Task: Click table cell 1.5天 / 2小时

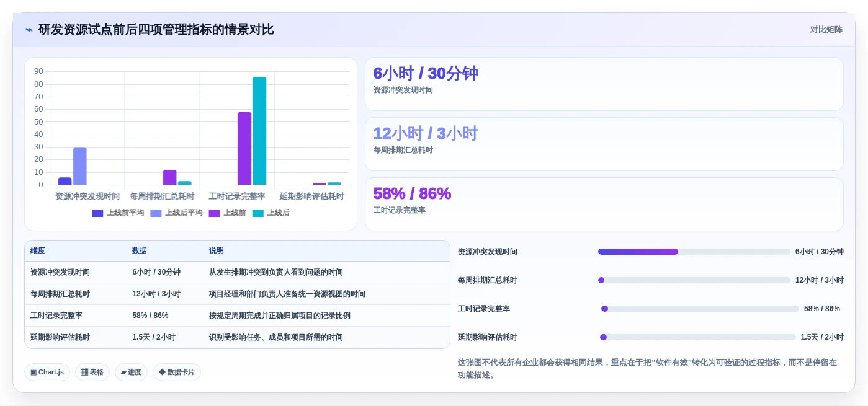Action: (x=154, y=337)
